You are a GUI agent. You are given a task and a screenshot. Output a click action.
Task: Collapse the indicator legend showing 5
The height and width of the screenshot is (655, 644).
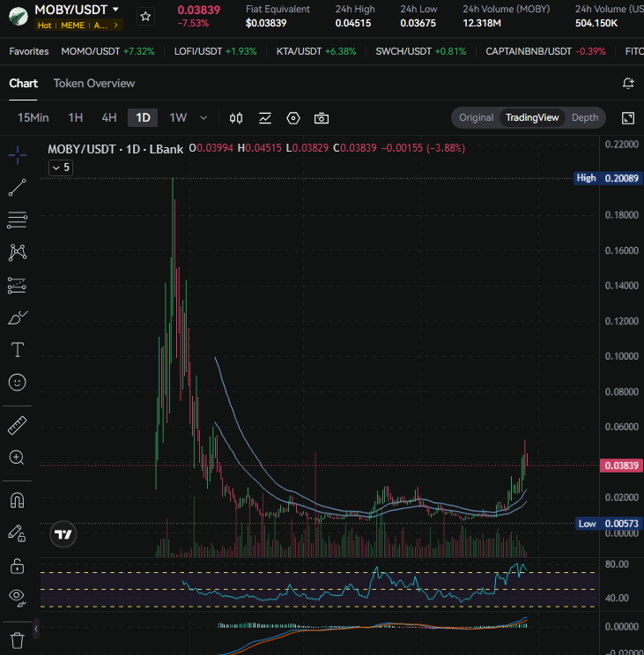point(61,167)
